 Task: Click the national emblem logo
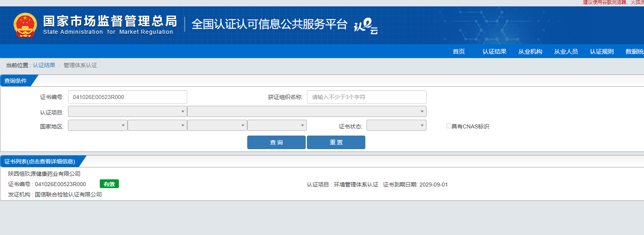[x=25, y=25]
